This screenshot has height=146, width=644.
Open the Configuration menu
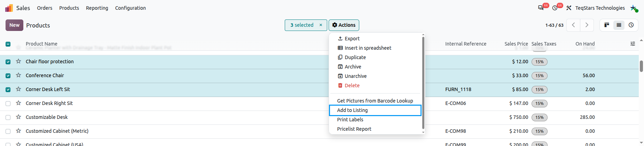click(x=131, y=8)
